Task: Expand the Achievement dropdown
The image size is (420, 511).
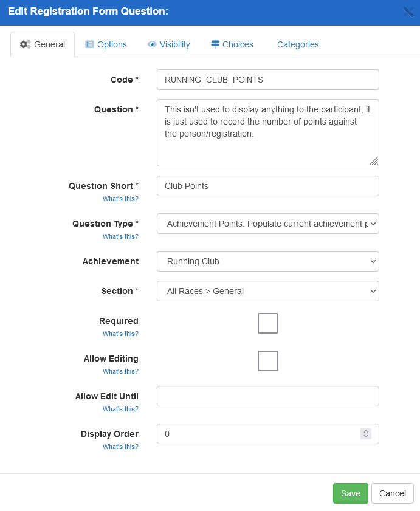Action: [x=268, y=261]
